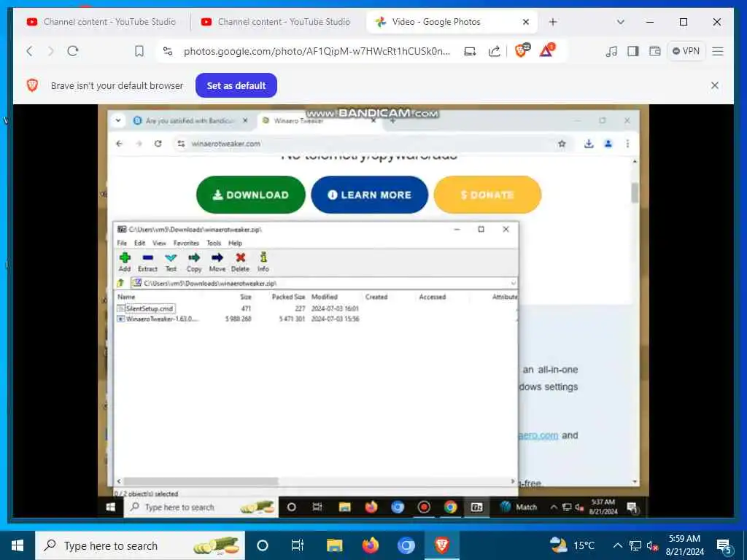Click the weather 15°C widget on the taskbar
Viewport: 747px width, 560px height.
(x=572, y=545)
